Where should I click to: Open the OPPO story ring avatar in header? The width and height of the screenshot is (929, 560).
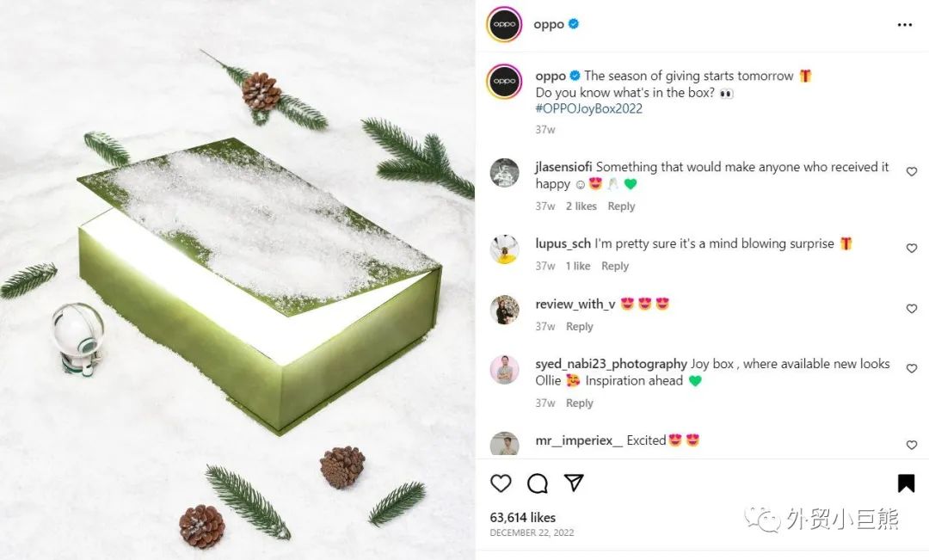coord(504,24)
